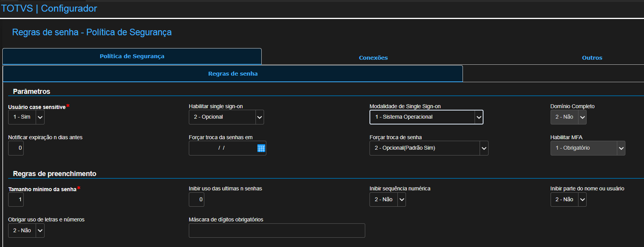
Task: Select the Regras de senha sub-tab
Action: tap(233, 74)
